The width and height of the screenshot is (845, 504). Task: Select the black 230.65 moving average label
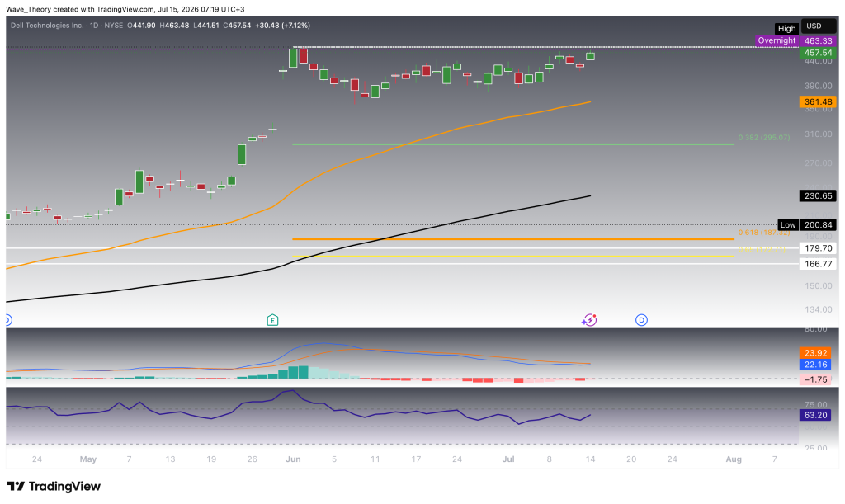click(818, 196)
